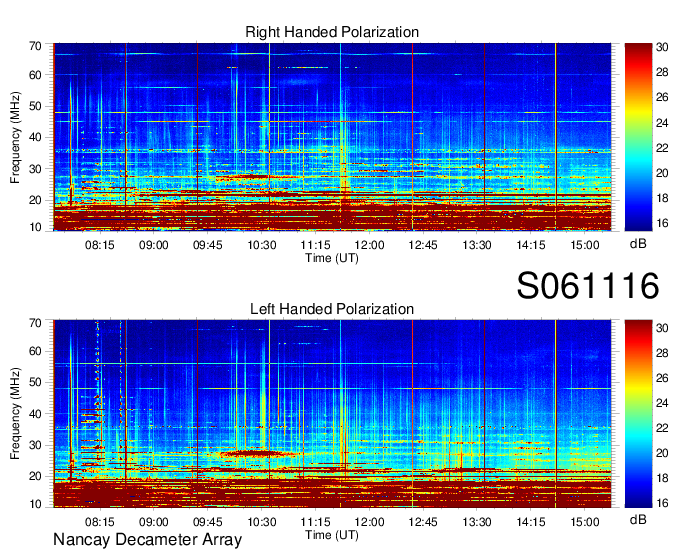Click the 22 tick on Right Handed color bar
Image resolution: width=680 pixels, height=552 pixels.
[662, 148]
